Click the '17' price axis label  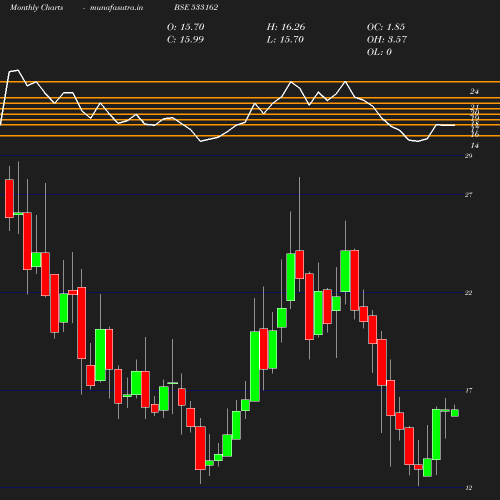(469, 390)
